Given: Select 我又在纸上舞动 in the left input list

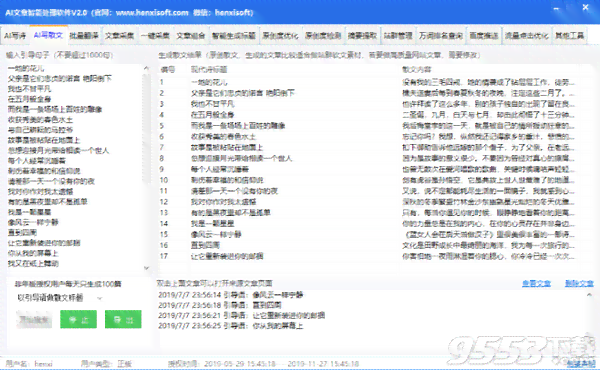Looking at the screenshot, I should click(x=33, y=263).
